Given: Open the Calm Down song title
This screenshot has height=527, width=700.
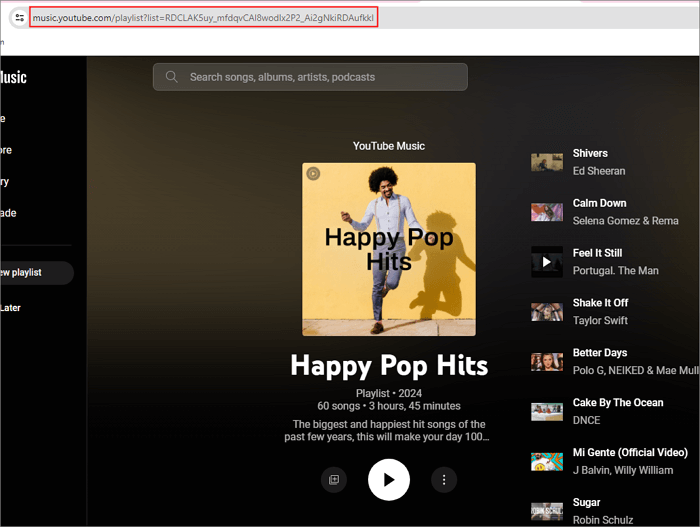Looking at the screenshot, I should point(599,203).
